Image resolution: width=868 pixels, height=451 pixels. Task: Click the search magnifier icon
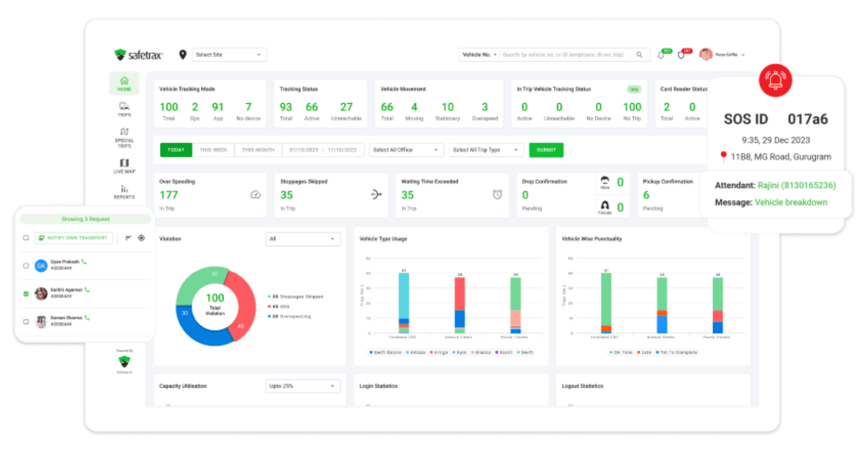click(x=639, y=55)
